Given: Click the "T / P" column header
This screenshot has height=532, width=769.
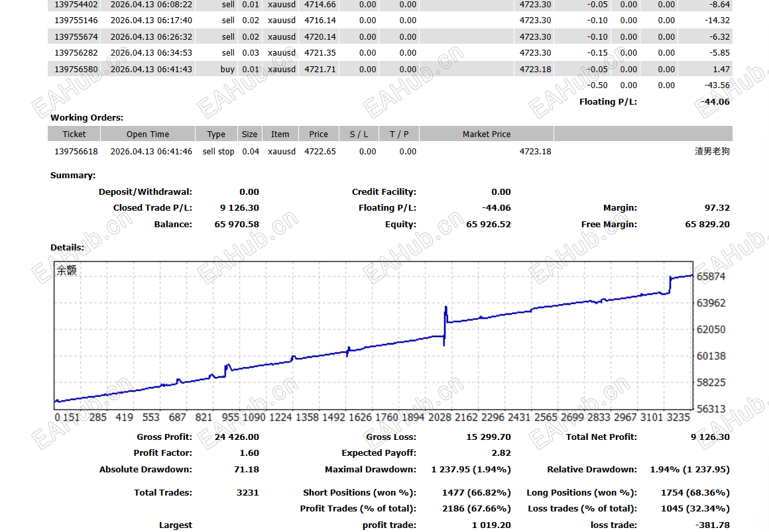Looking at the screenshot, I should tap(398, 134).
